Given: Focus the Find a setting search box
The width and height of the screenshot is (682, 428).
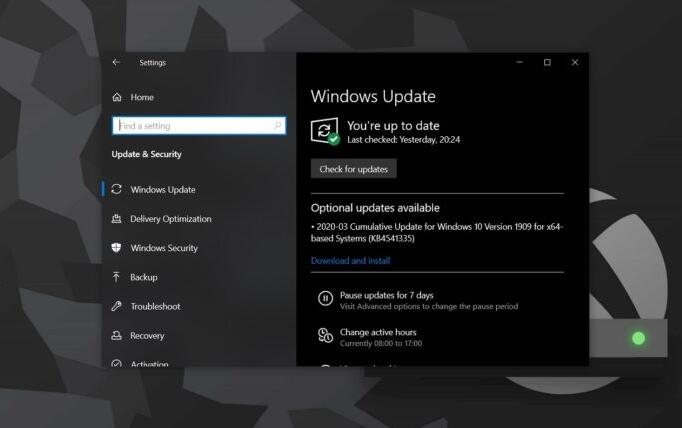Looking at the screenshot, I should 199,126.
